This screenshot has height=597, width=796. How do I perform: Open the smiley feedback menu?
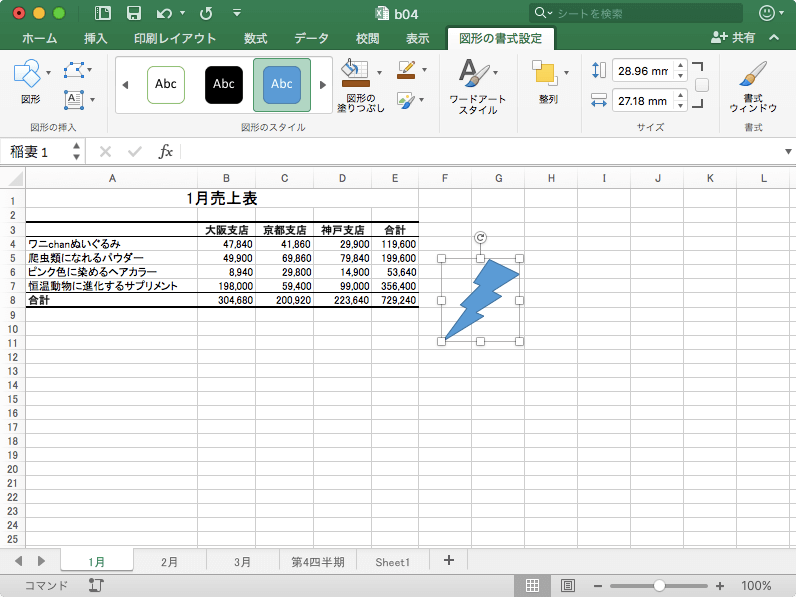pyautogui.click(x=771, y=13)
